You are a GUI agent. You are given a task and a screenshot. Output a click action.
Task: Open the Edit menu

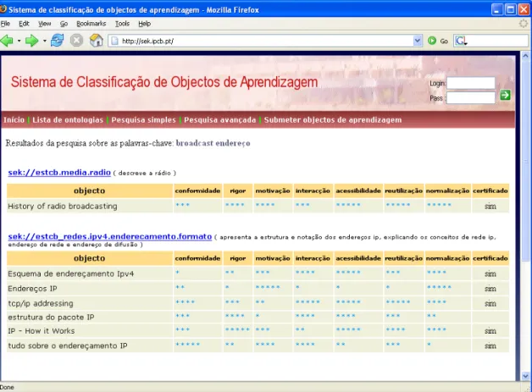pyautogui.click(x=24, y=24)
